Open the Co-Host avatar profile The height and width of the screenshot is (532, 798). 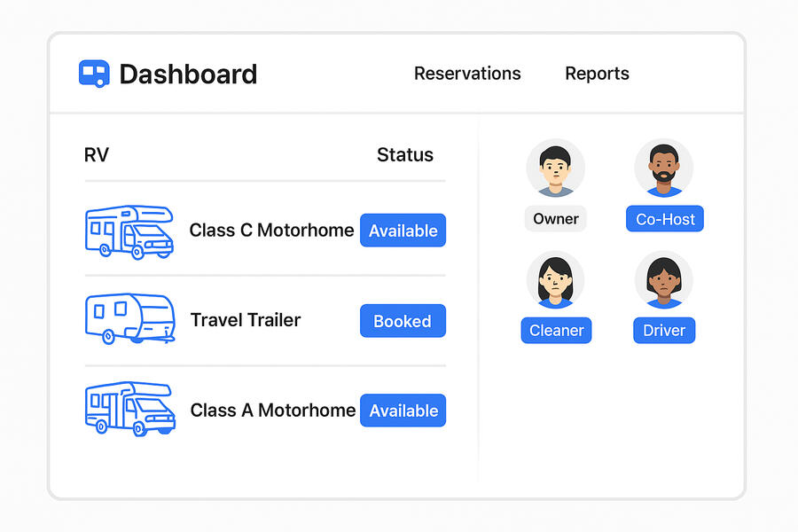(664, 168)
